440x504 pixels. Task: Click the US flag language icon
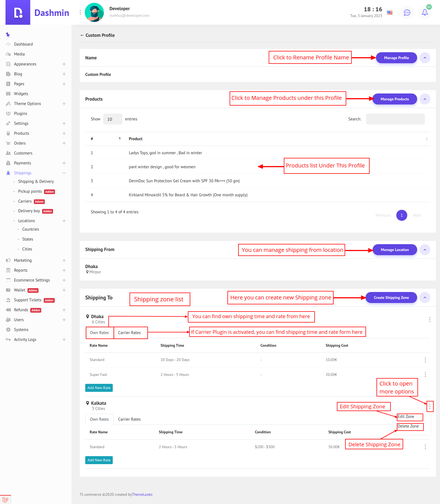[x=390, y=12]
